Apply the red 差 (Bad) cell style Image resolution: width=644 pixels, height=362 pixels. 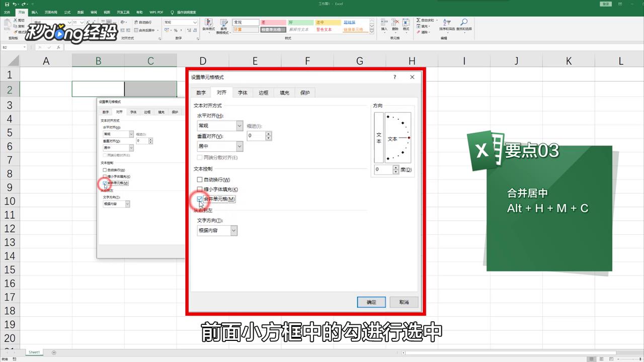coord(273,23)
